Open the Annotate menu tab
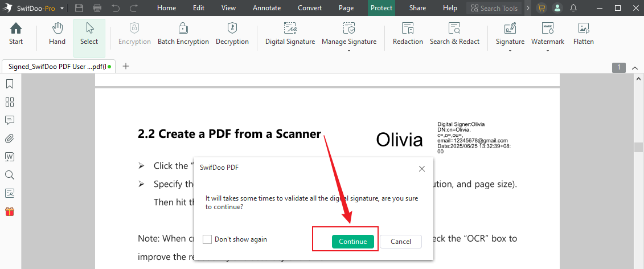This screenshot has width=644, height=269. [267, 8]
